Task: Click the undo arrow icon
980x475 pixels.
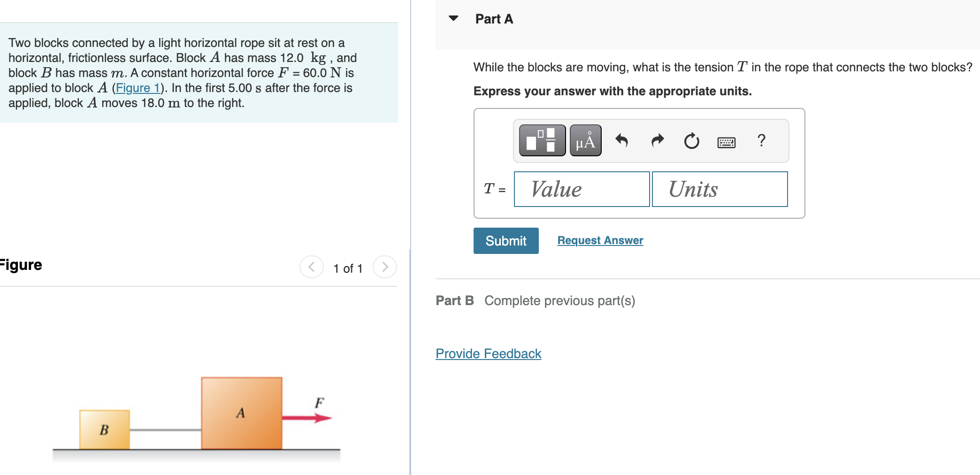Action: click(x=621, y=140)
